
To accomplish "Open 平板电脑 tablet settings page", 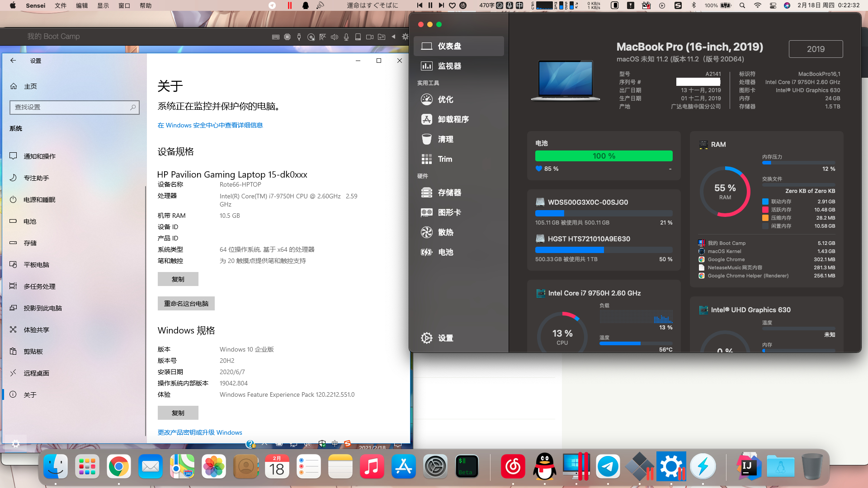I will click(73, 264).
